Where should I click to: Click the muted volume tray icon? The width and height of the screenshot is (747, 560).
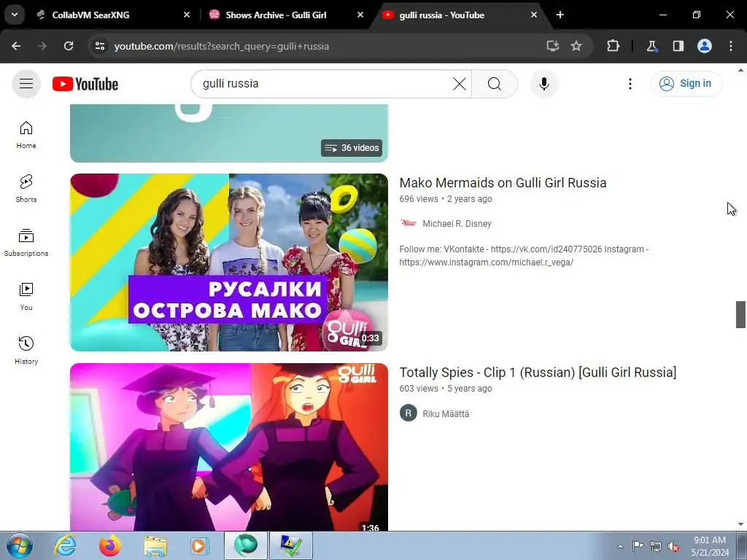(x=673, y=546)
